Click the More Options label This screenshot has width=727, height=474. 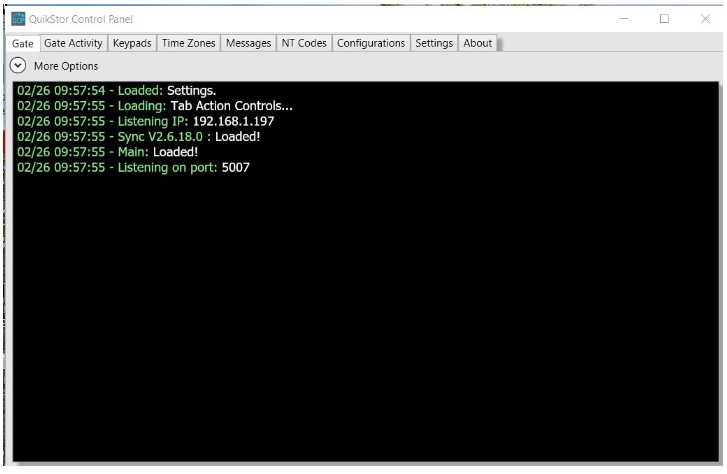click(x=66, y=66)
